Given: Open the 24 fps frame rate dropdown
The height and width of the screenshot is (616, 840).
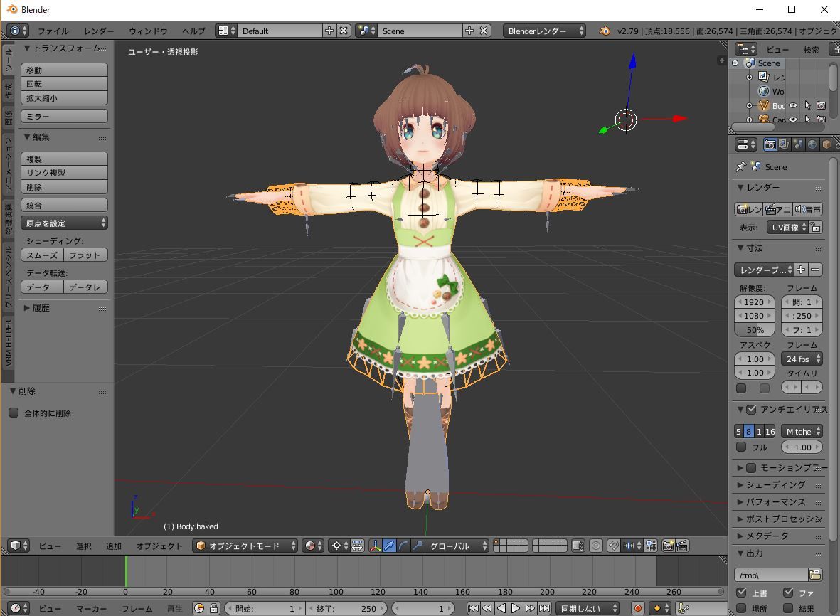Looking at the screenshot, I should 802,359.
